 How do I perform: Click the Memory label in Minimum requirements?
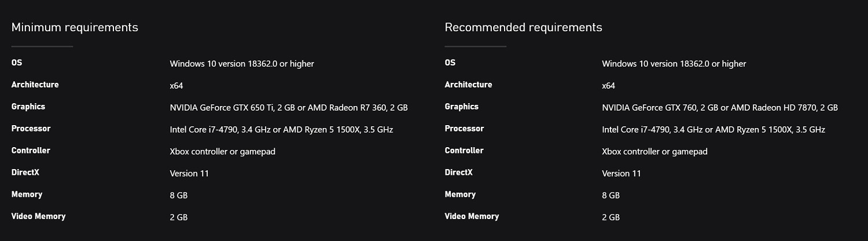(27, 195)
